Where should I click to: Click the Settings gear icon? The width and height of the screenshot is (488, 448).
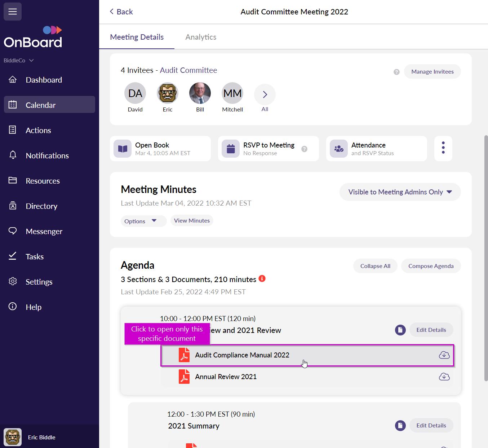tap(13, 281)
